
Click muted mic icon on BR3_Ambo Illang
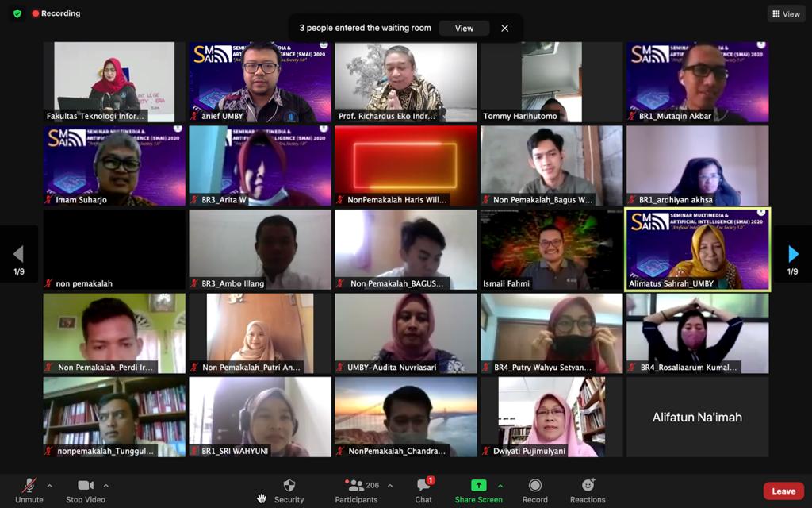click(194, 283)
